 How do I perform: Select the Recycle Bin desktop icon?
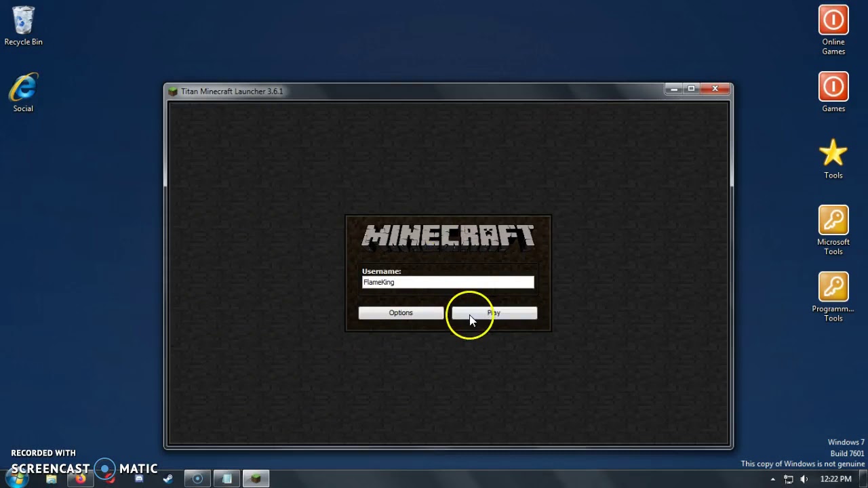coord(23,26)
